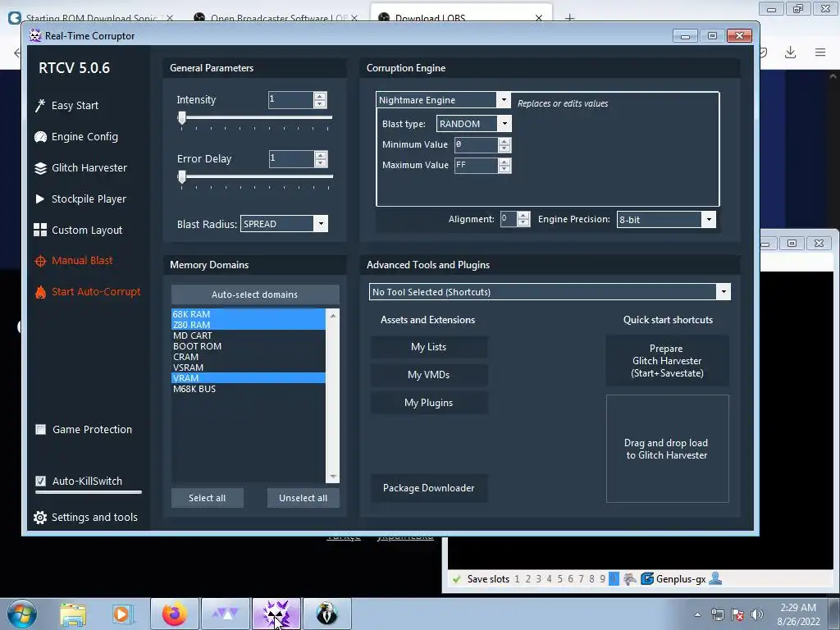This screenshot has width=840, height=630.
Task: Click the Intensity stepper arrows
Action: click(320, 99)
